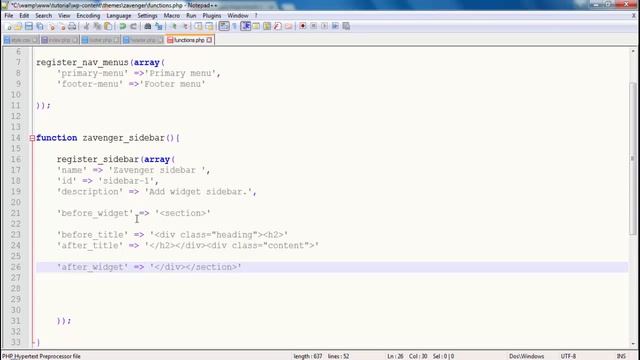Screen dimensions: 640x360
Task: Click the Close file toolbar icon
Action: pos(51,27)
